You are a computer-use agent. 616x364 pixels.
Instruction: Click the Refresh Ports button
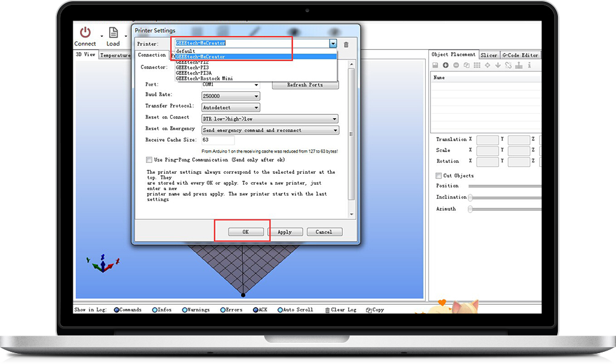click(x=305, y=85)
